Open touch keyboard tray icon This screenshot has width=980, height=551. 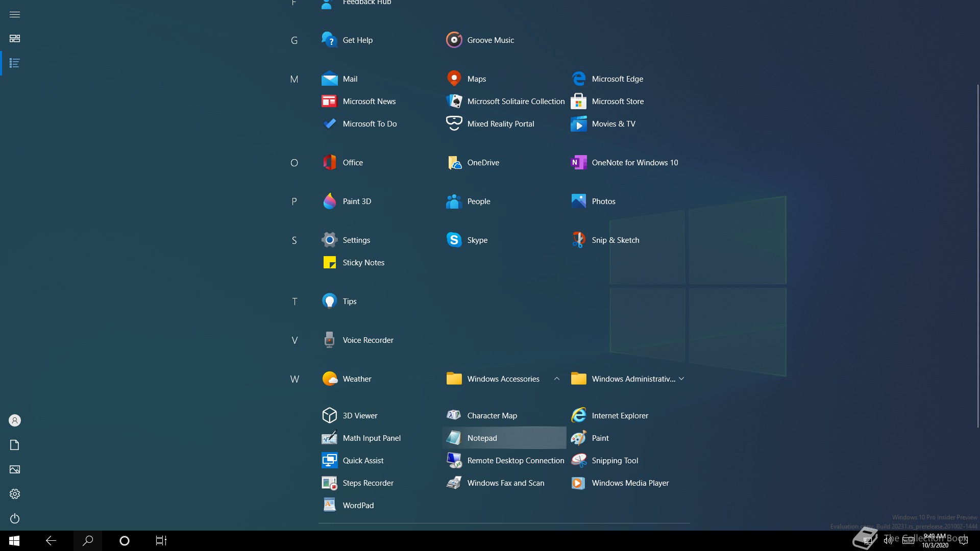(908, 541)
